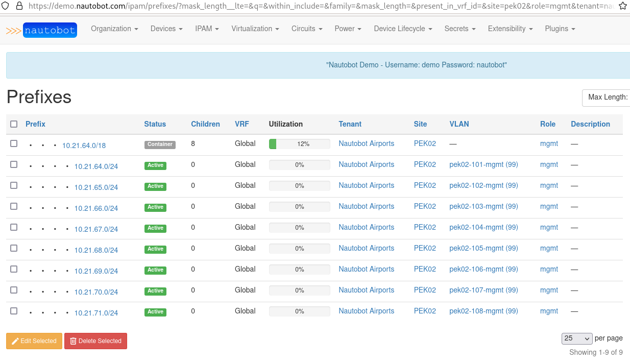Open the Virtualization menu

pos(255,29)
